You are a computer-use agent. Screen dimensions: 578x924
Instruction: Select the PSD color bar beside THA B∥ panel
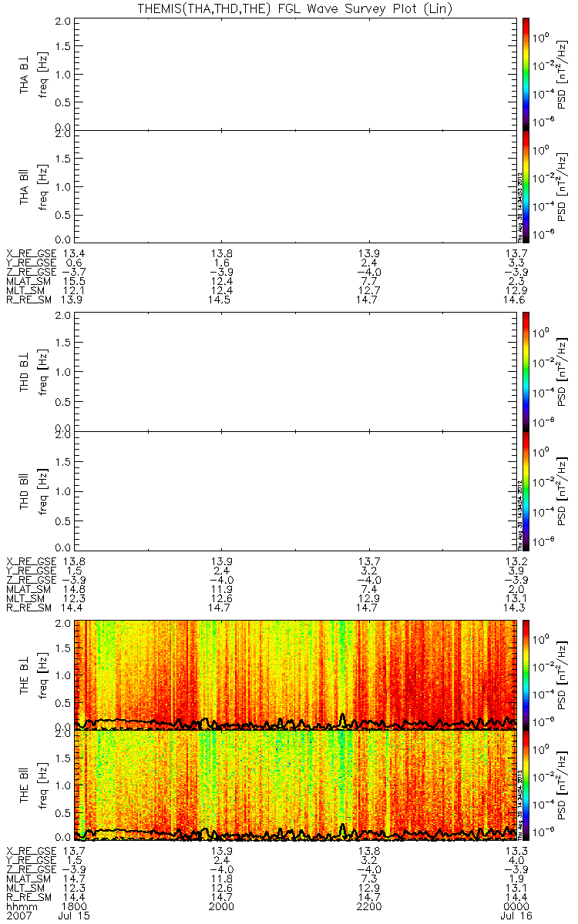coord(526,186)
